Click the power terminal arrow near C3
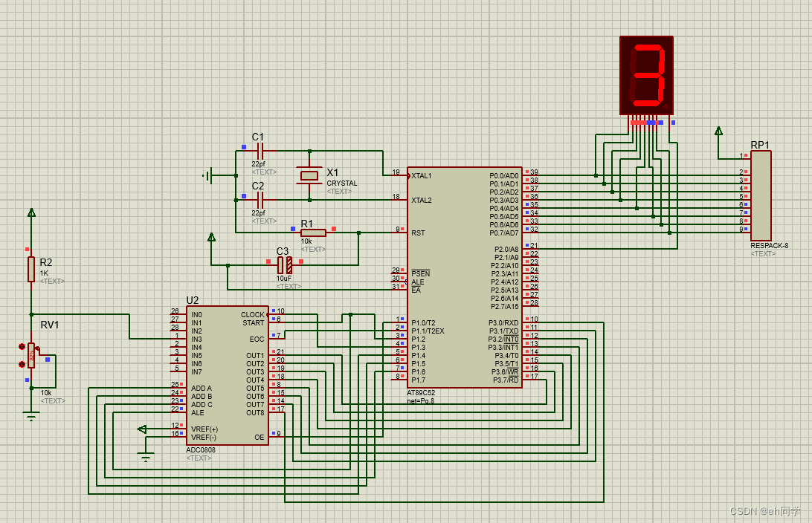The image size is (812, 523). click(x=211, y=237)
